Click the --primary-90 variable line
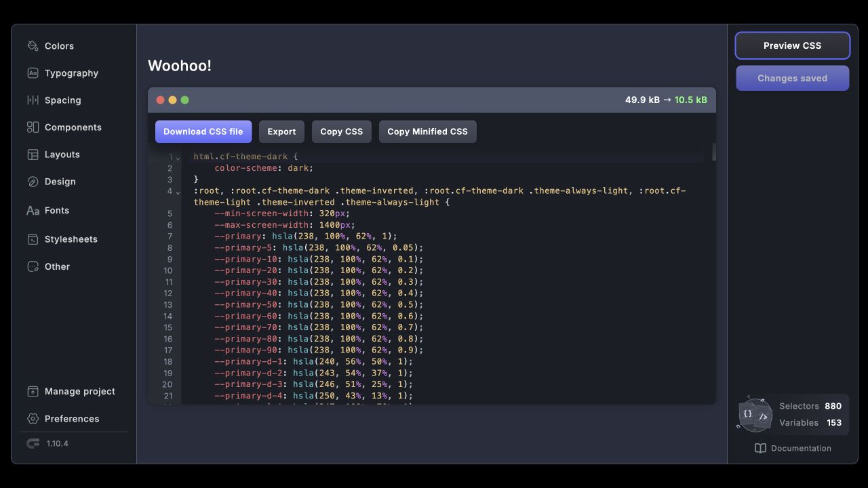Viewport: 868px width, 488px height. (319, 350)
